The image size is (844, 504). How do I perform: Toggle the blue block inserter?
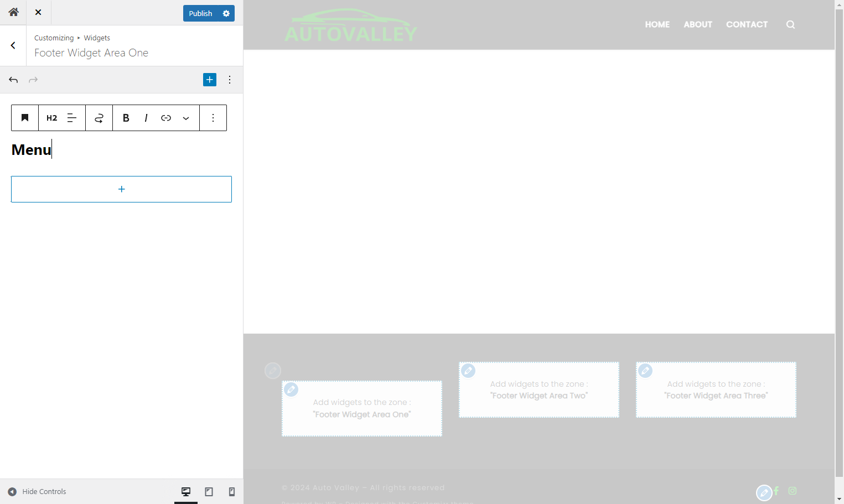tap(210, 80)
